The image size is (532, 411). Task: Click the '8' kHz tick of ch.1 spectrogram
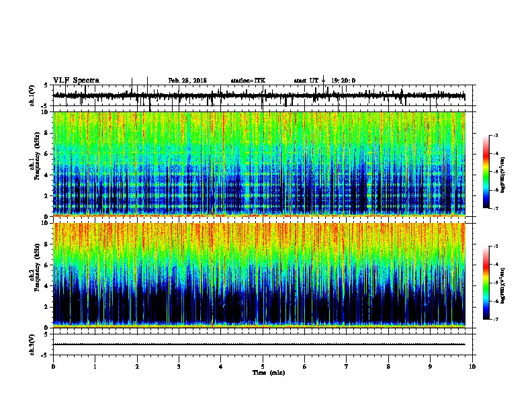click(x=46, y=133)
